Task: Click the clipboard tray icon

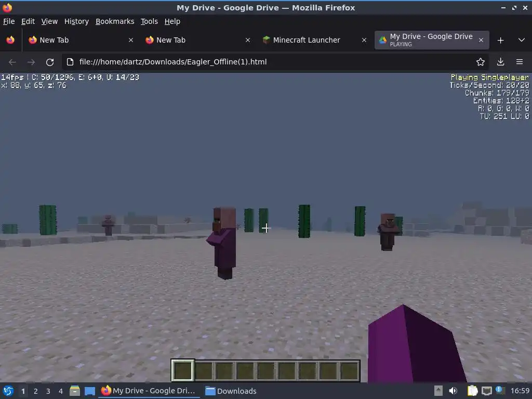Action: 472,391
